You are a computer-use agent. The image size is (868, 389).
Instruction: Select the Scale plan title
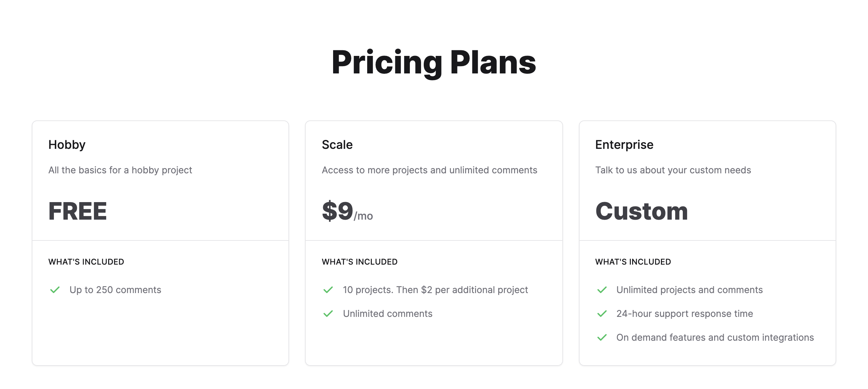tap(337, 145)
